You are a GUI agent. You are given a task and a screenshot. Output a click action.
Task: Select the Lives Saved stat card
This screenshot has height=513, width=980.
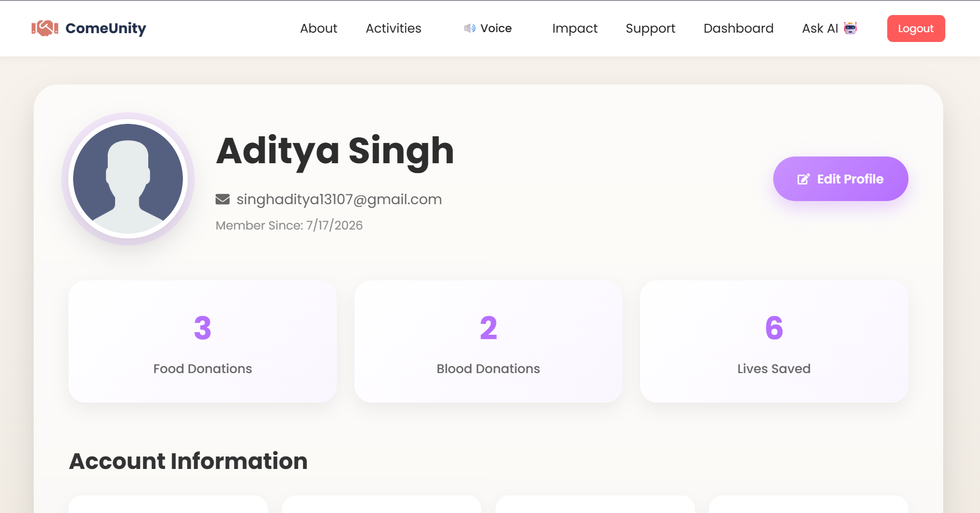click(x=774, y=341)
